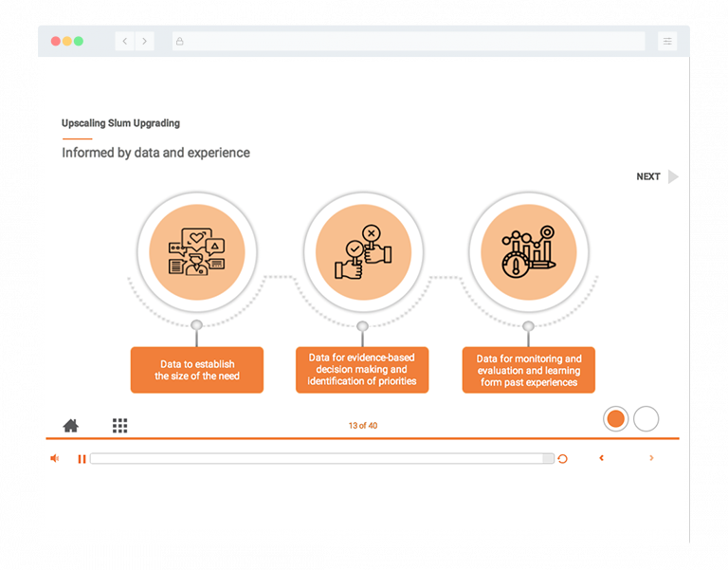Pause playback with the pause button
The image size is (728, 570).
point(82,458)
